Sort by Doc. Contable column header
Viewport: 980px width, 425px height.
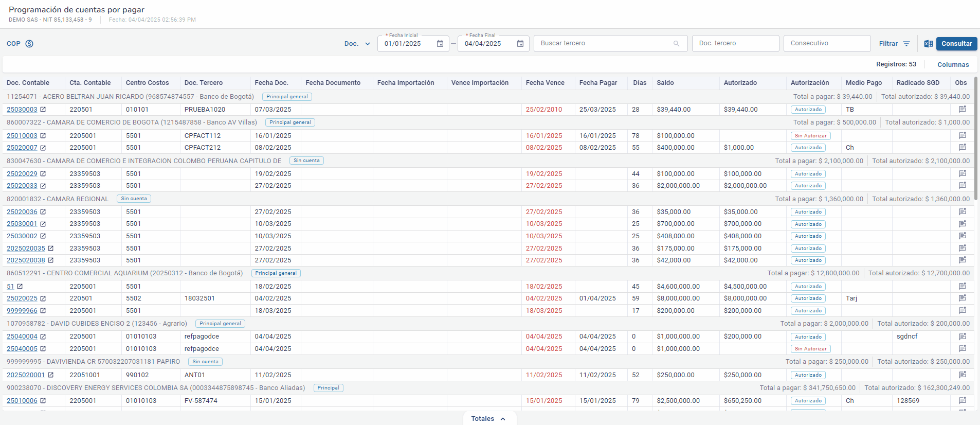tap(28, 83)
